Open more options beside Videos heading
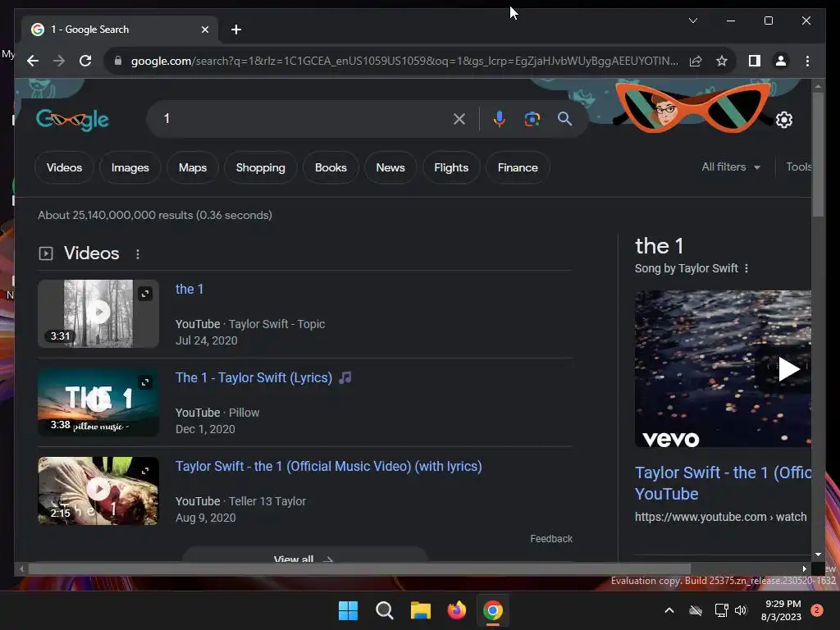The width and height of the screenshot is (840, 630). tap(138, 254)
